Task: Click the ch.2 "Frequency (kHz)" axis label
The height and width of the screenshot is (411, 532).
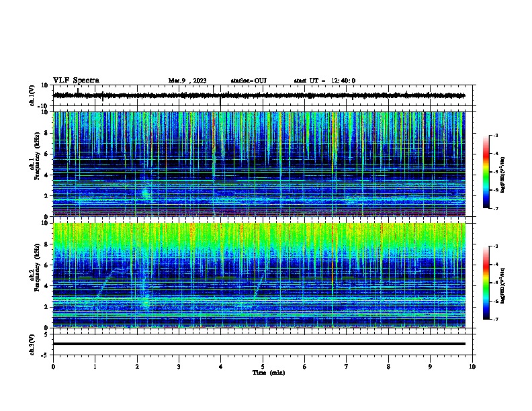Action: point(37,267)
